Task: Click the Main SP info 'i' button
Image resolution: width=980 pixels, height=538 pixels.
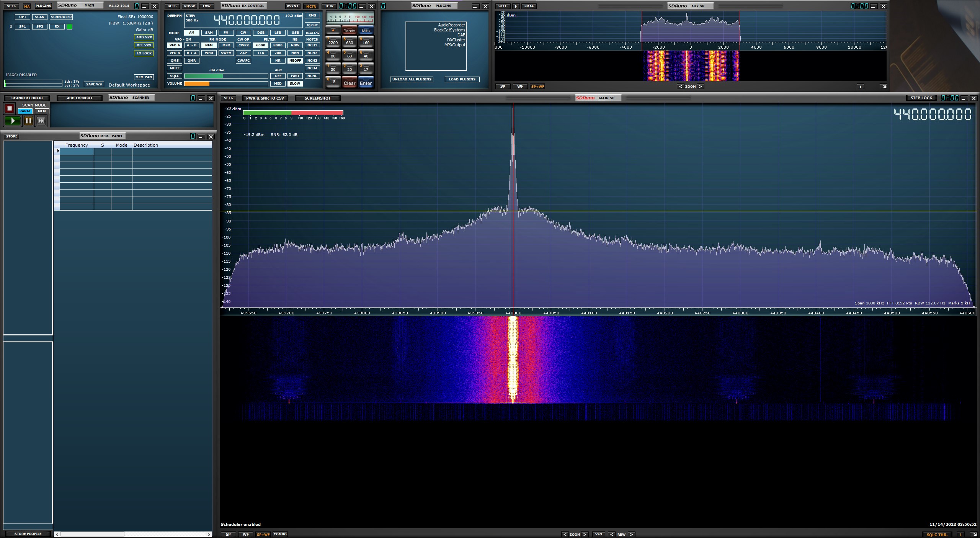Action: point(961,535)
